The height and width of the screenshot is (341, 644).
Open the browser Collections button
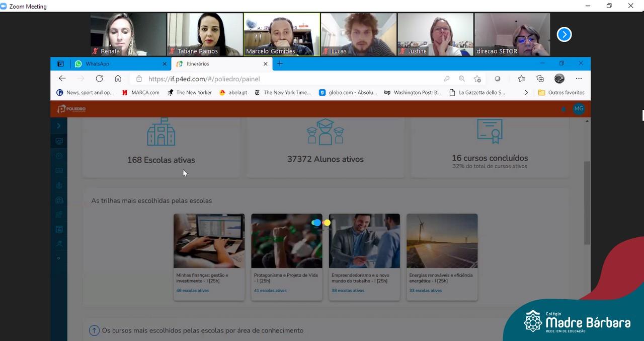540,79
